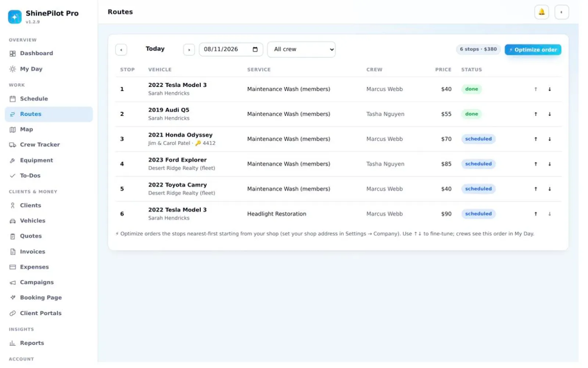The image size is (588, 368).
Task: Move Toyota Camry stop up
Action: click(535, 189)
